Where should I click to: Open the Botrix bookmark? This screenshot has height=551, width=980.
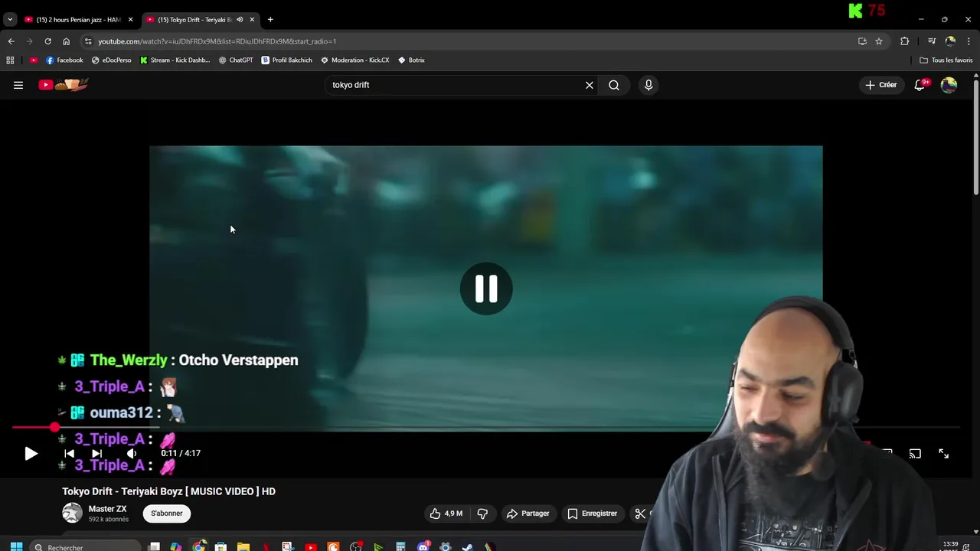click(x=411, y=60)
